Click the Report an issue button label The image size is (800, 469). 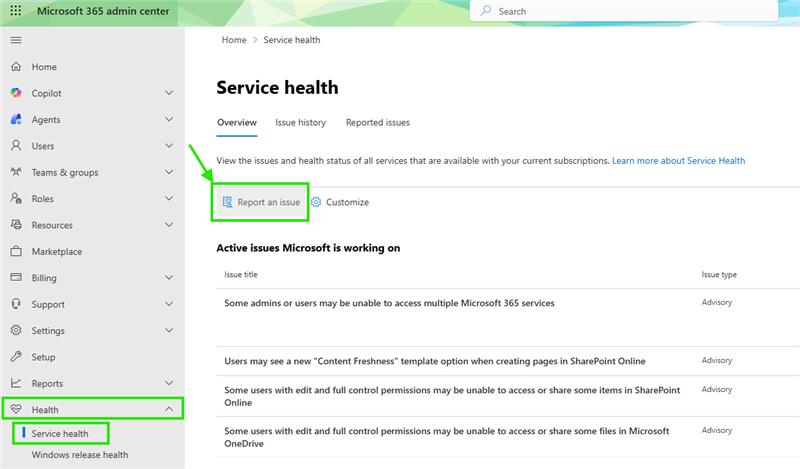click(x=269, y=202)
